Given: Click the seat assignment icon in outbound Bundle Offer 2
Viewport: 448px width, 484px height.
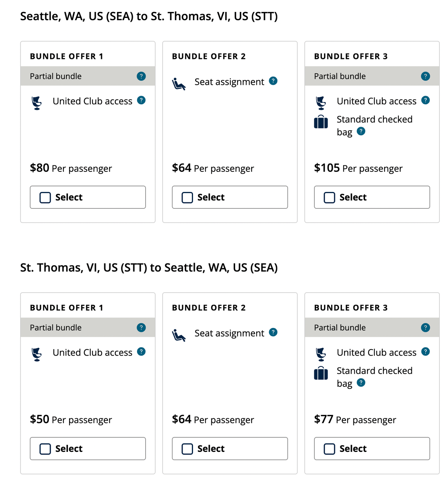Looking at the screenshot, I should tap(179, 84).
